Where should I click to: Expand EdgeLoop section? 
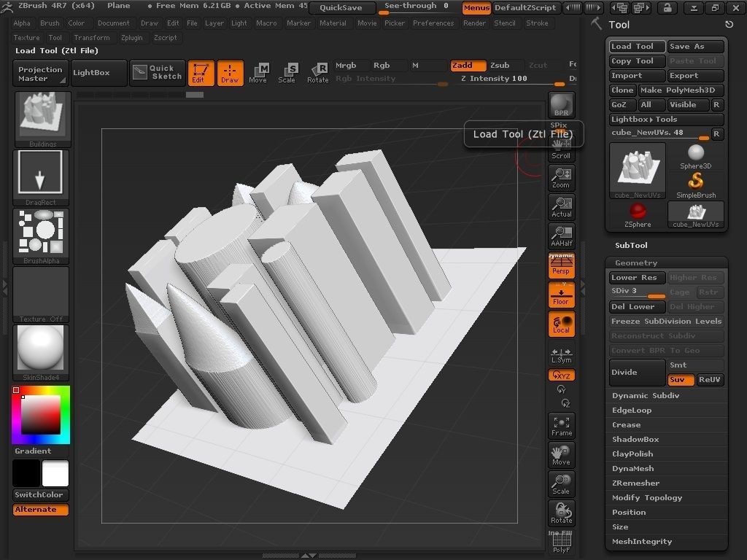pos(632,411)
